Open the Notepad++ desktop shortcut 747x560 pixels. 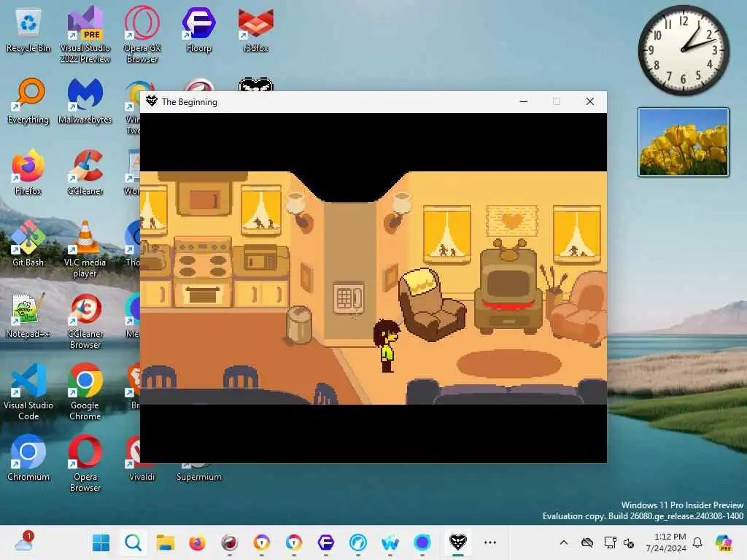(28, 316)
